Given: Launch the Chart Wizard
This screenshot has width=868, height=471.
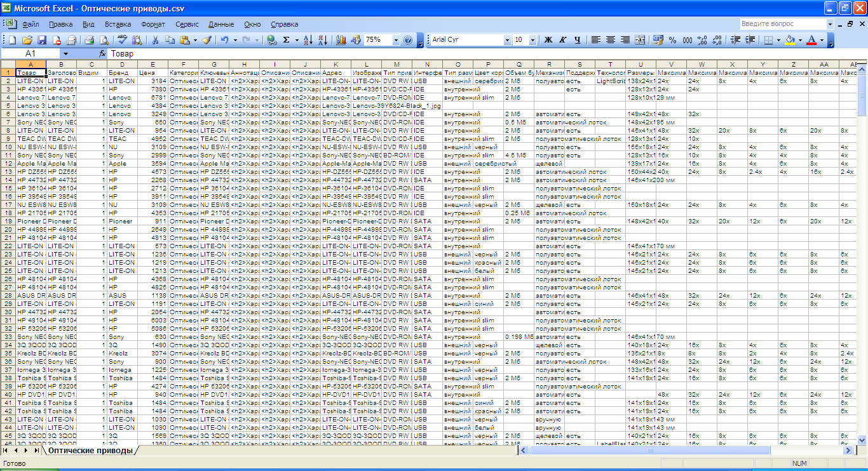Looking at the screenshot, I should coord(341,40).
